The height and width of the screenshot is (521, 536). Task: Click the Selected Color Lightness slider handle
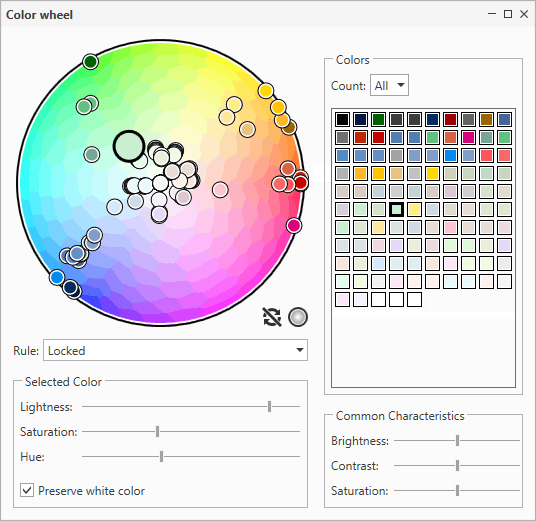pyautogui.click(x=269, y=406)
